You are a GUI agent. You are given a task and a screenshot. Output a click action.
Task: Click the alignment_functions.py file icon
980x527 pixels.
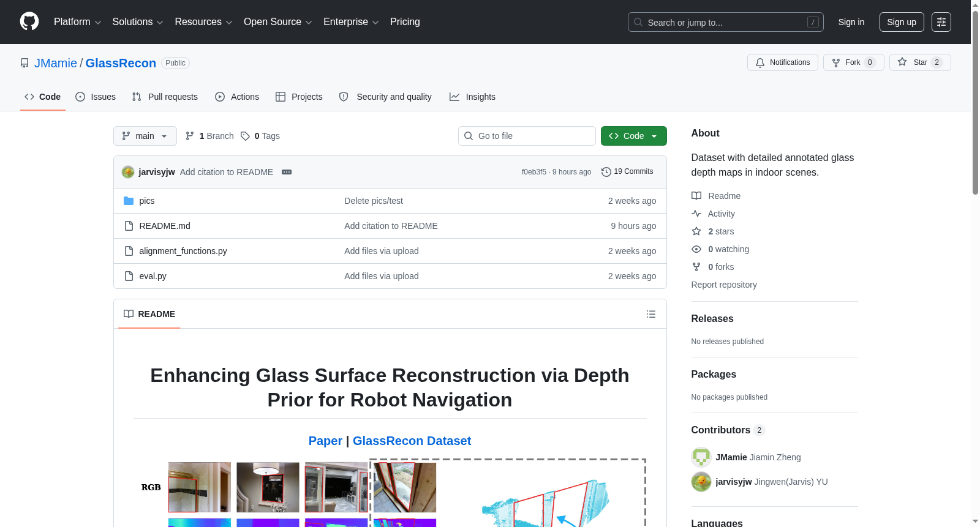(129, 251)
